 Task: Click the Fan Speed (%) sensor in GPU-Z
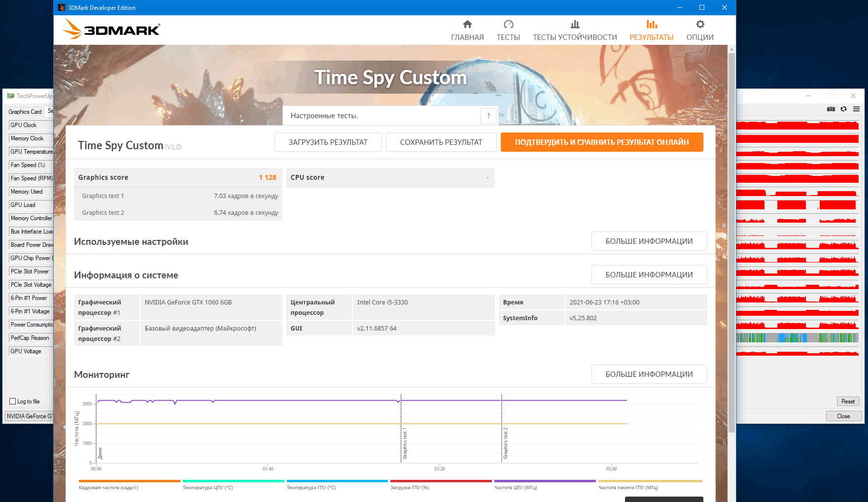pos(31,165)
